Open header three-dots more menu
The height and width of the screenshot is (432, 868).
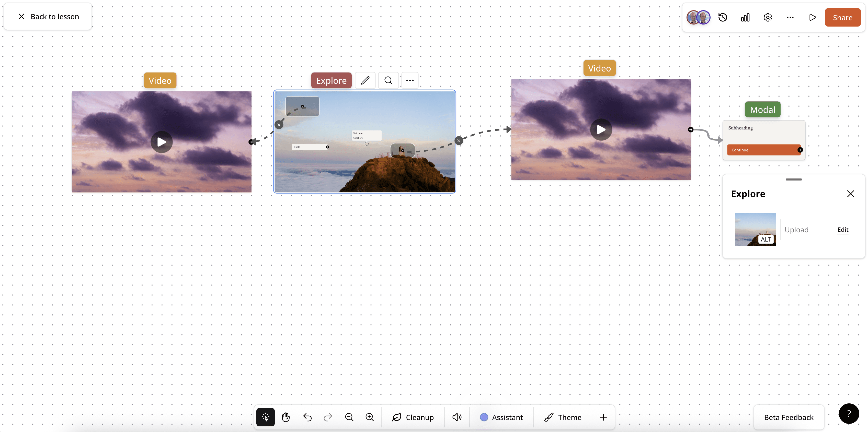pyautogui.click(x=790, y=18)
